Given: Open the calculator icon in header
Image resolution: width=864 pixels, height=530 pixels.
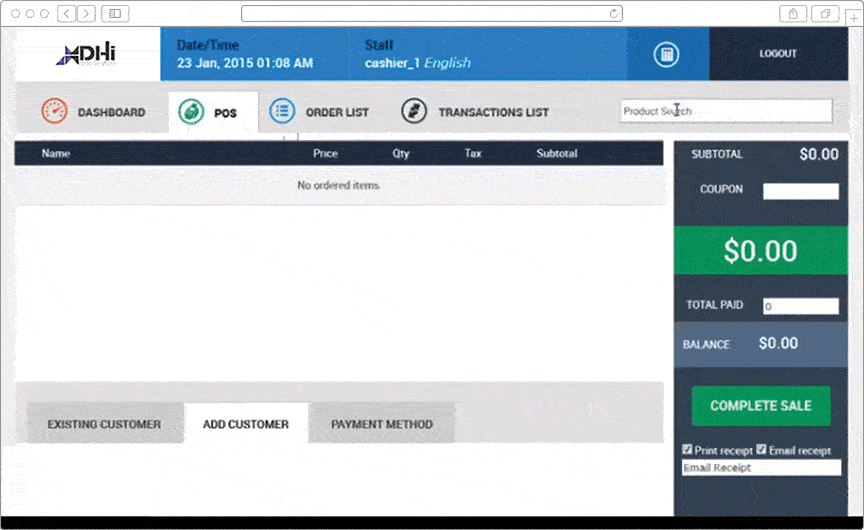Looking at the screenshot, I should pos(666,55).
